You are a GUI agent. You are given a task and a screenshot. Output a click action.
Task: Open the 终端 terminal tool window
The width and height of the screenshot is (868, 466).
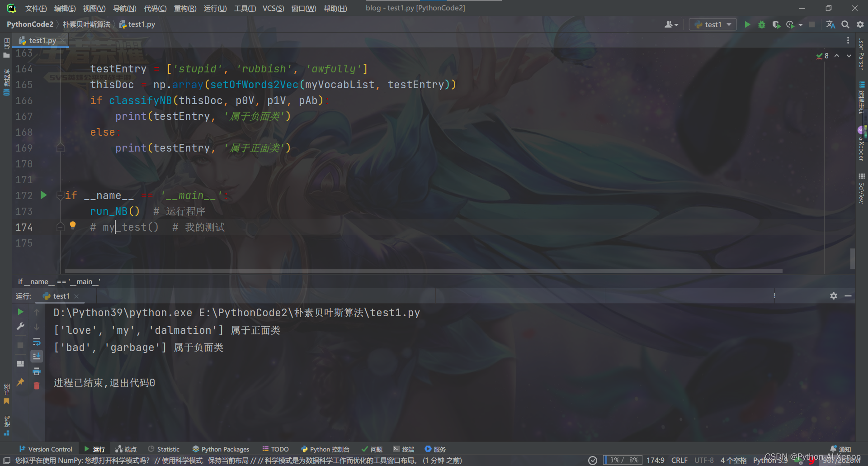click(404, 449)
